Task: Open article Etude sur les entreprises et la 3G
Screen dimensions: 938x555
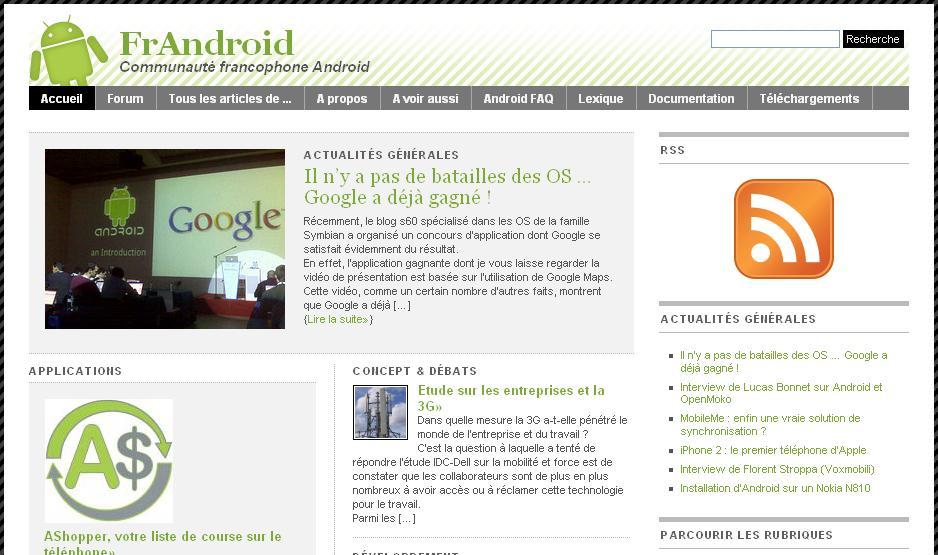Action: 511,398
